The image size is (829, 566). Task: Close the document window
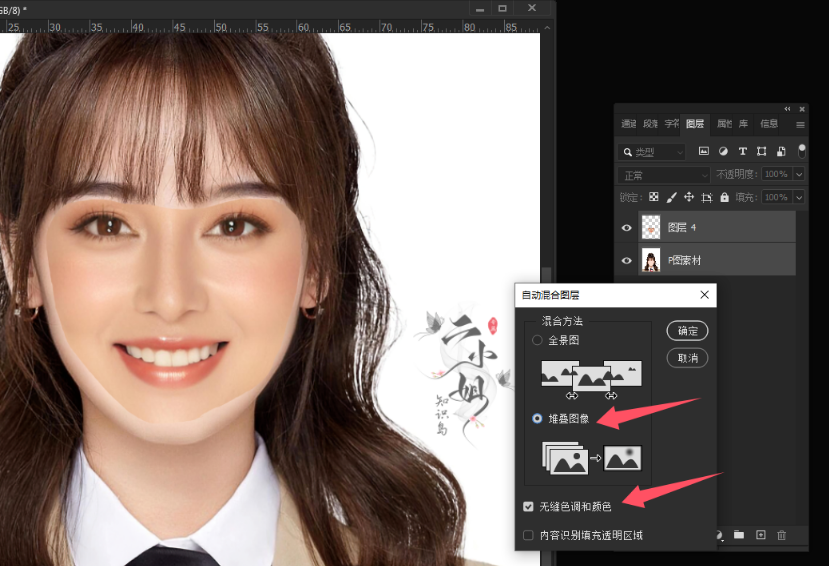(532, 8)
